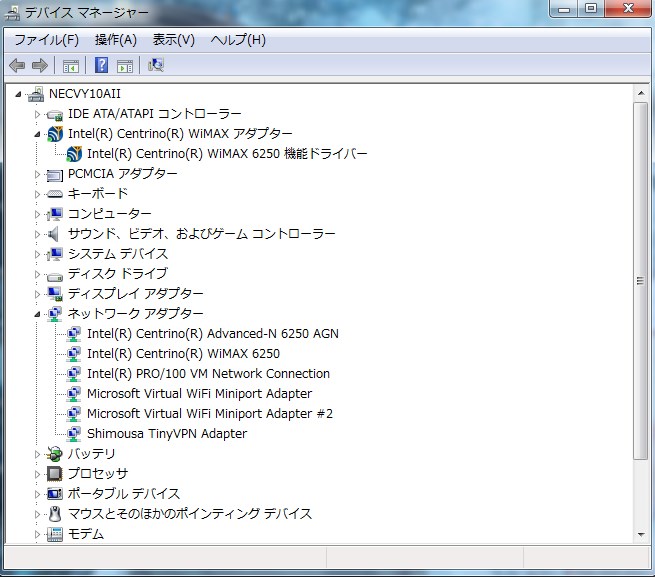The height and width of the screenshot is (577, 655).
Task: Click the バッテリ battery icon
Action: 55,454
